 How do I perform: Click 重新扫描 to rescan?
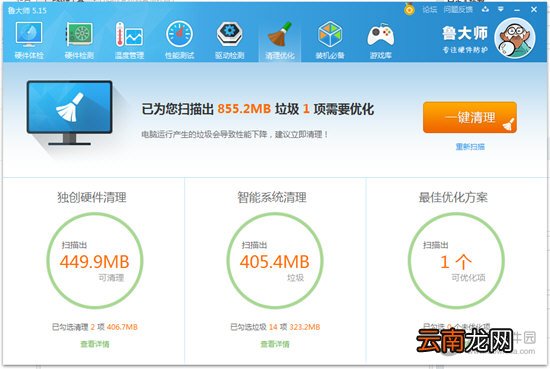coord(470,147)
